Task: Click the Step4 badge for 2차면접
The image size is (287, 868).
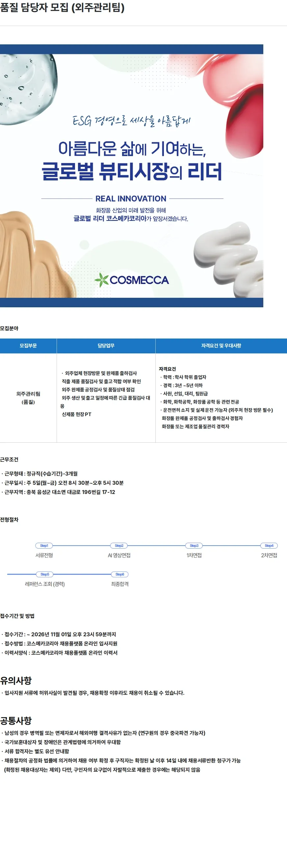Action: (x=269, y=546)
